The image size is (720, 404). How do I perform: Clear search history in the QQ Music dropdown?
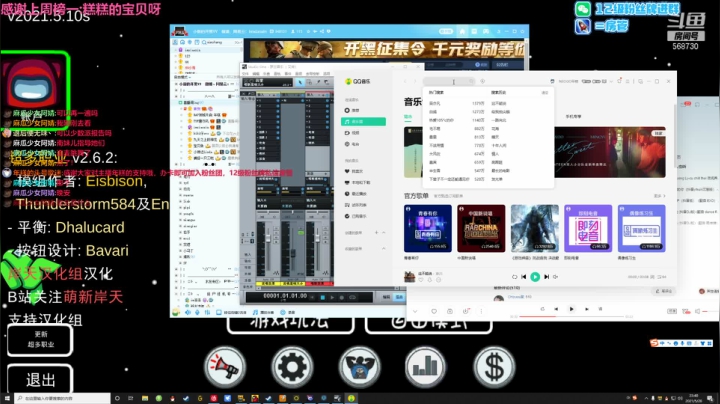click(545, 93)
